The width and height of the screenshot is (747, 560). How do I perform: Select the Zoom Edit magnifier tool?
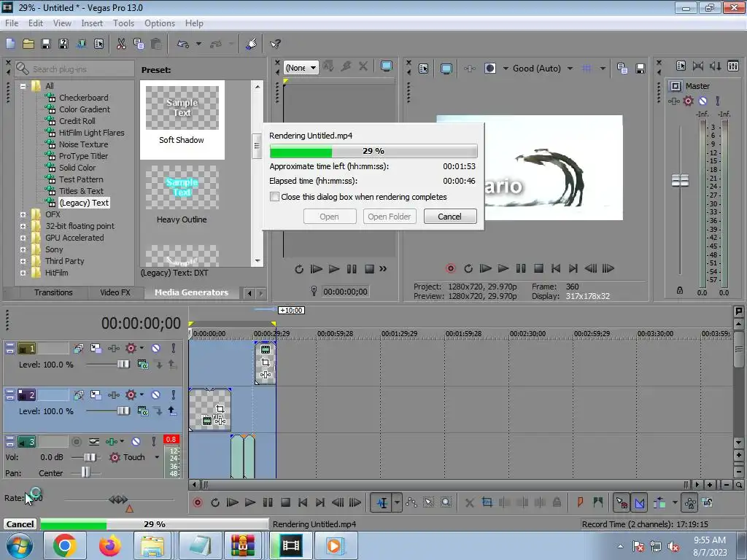pos(446,502)
